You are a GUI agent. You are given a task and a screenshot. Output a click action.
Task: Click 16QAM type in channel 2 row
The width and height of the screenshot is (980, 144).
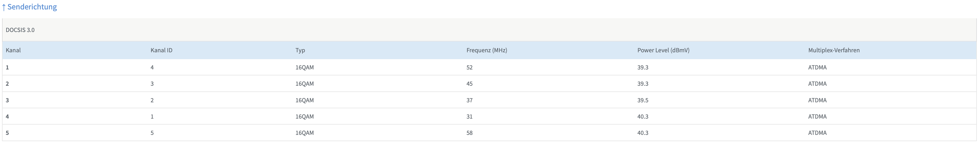(x=304, y=84)
